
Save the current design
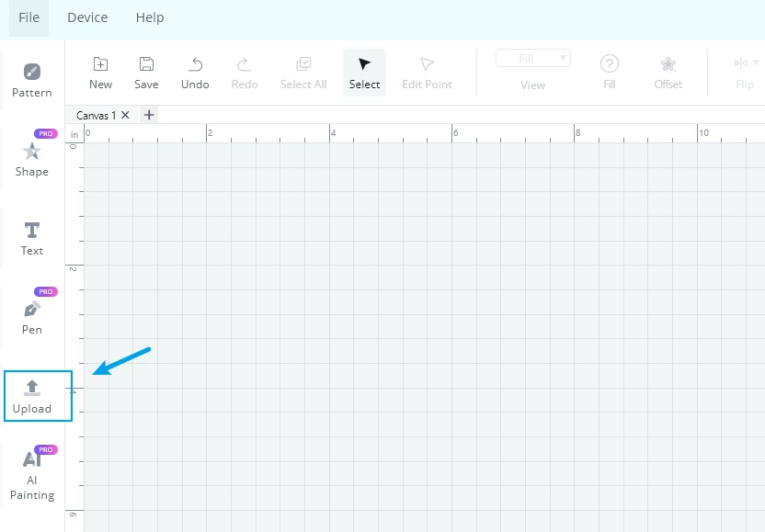click(146, 73)
